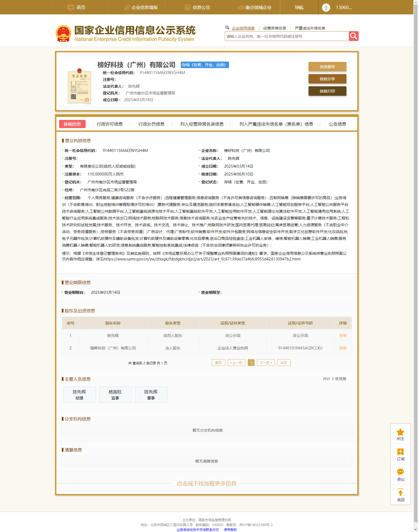Click the 订阅 subscribe icon
Viewport: 418px width, 532px height.
(400, 452)
